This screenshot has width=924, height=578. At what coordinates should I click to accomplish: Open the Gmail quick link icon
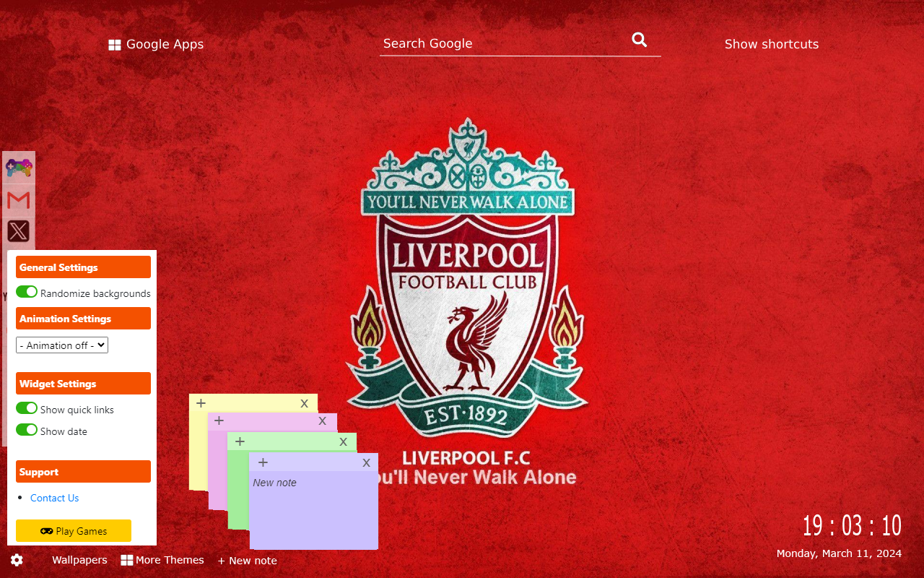tap(19, 200)
